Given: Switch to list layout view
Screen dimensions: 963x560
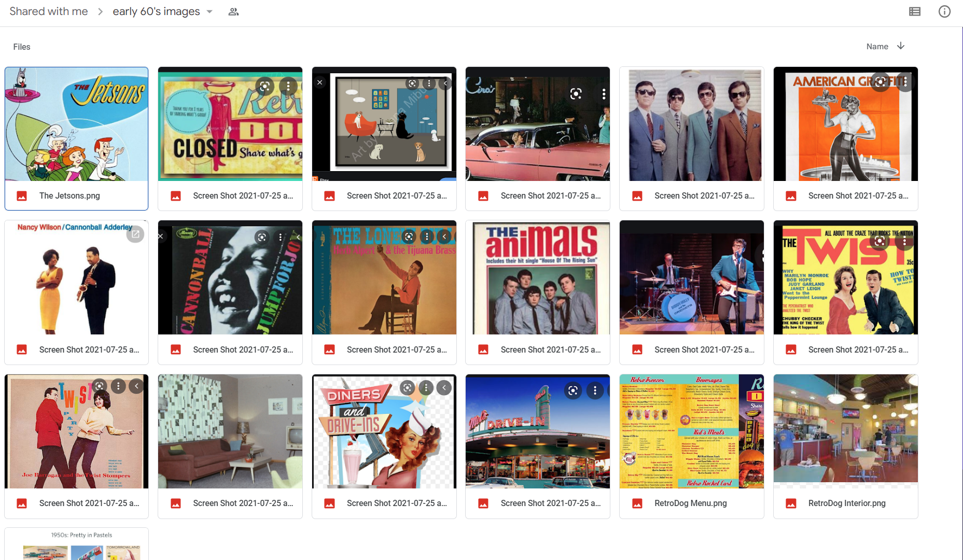Looking at the screenshot, I should [915, 11].
